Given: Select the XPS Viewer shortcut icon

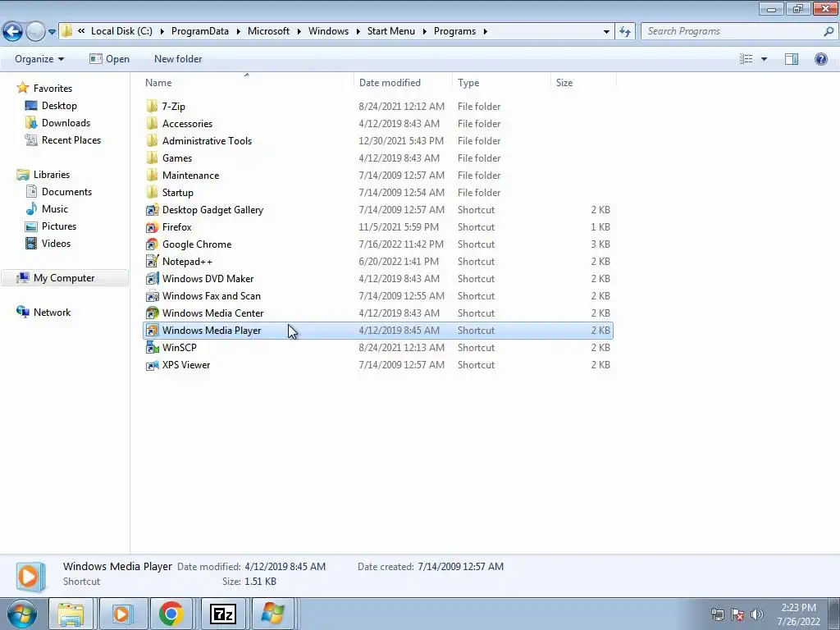Looking at the screenshot, I should click(x=152, y=364).
